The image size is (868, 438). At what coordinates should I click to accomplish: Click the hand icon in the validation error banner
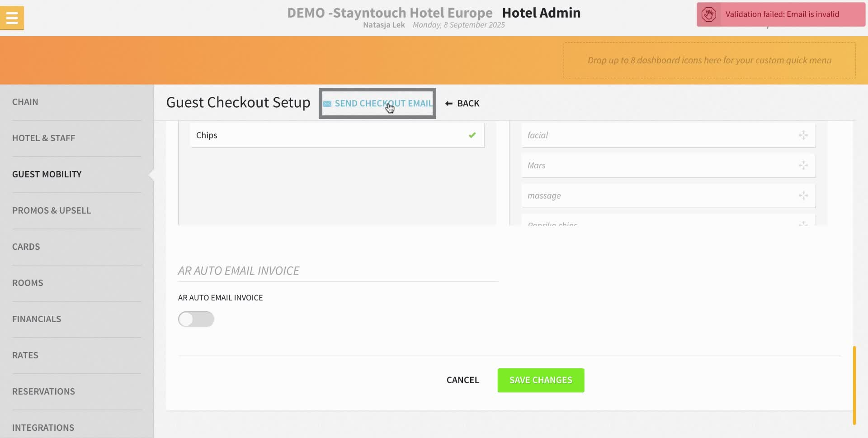click(x=709, y=14)
